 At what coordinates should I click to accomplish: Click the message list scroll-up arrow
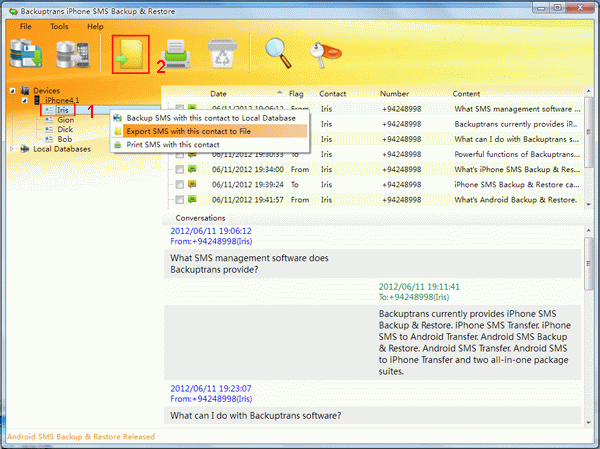click(589, 91)
